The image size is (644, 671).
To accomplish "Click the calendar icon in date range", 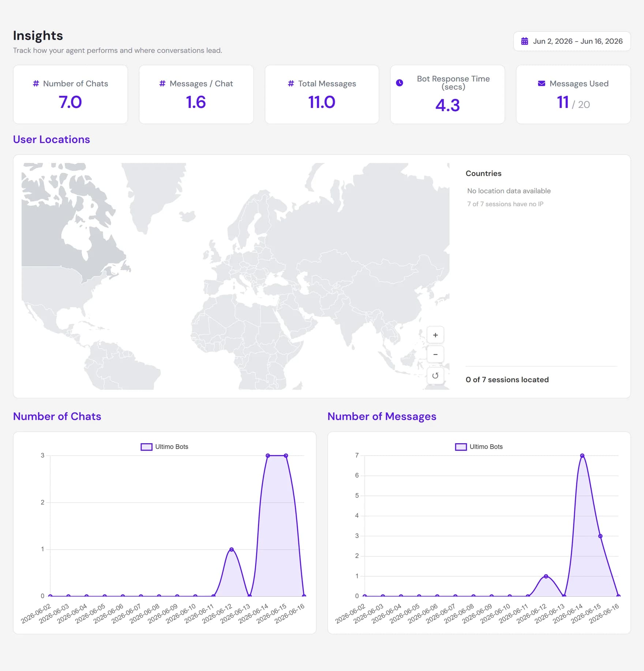I will (x=524, y=41).
